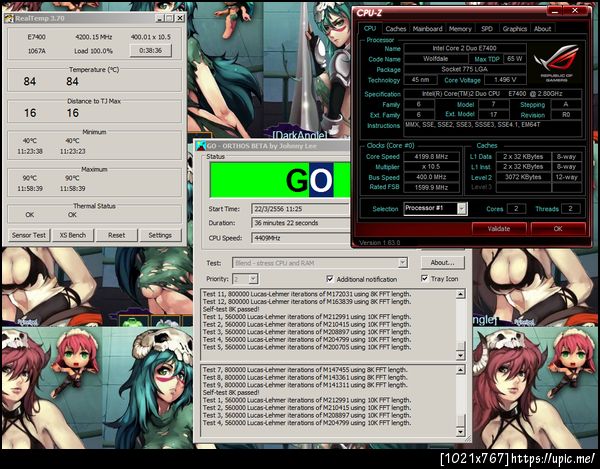
Task: Open RealTemp Settings
Action: point(160,235)
